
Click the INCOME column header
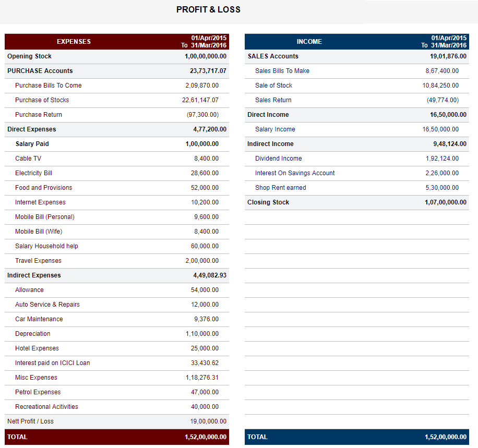[x=309, y=42]
